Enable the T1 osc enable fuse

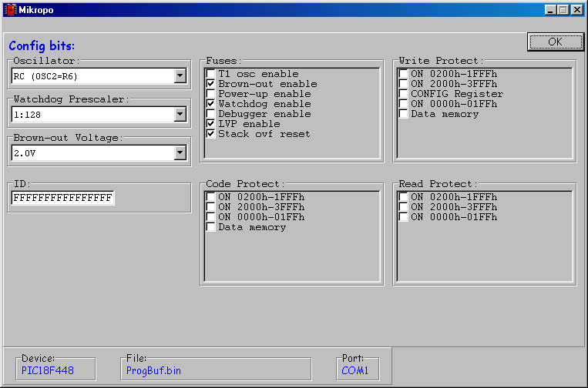point(210,73)
